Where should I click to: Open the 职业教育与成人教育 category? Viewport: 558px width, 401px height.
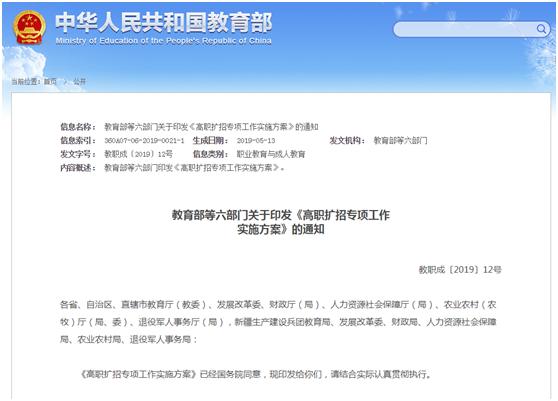point(271,154)
